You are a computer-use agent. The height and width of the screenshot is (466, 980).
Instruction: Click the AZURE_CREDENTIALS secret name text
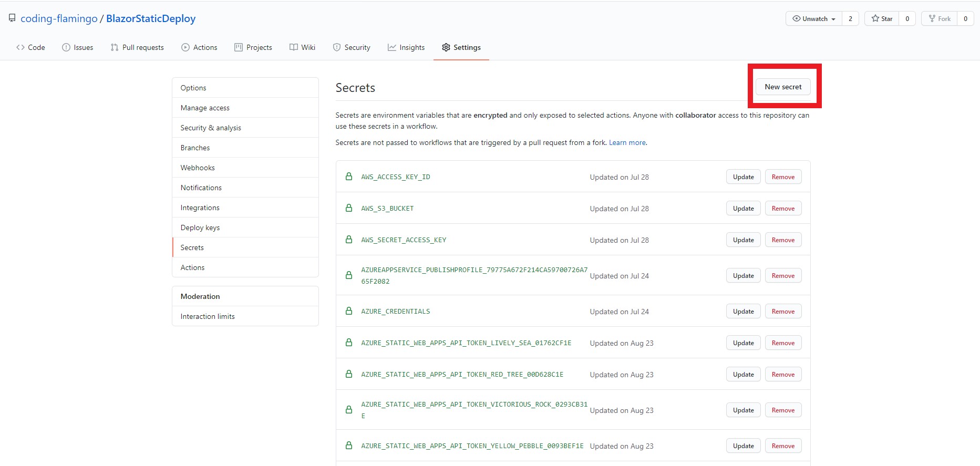click(395, 312)
